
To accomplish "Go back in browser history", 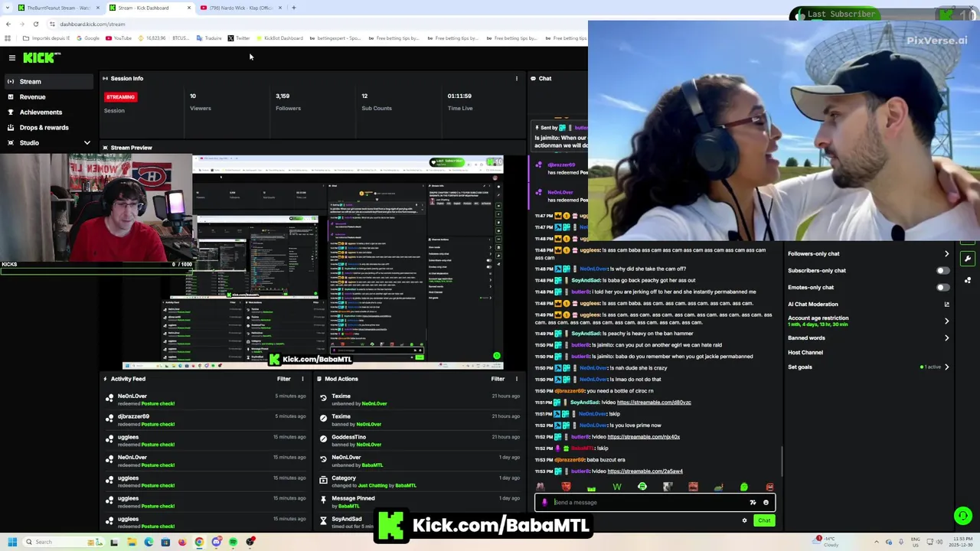I will pos(8,24).
